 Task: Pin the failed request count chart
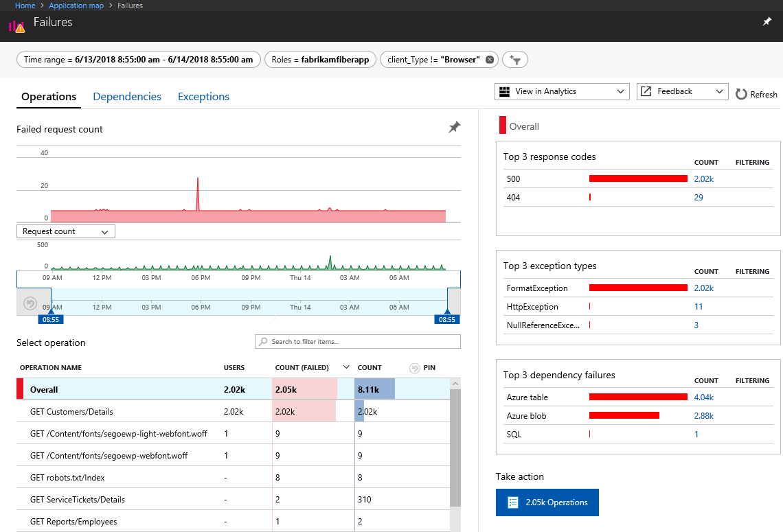point(454,127)
